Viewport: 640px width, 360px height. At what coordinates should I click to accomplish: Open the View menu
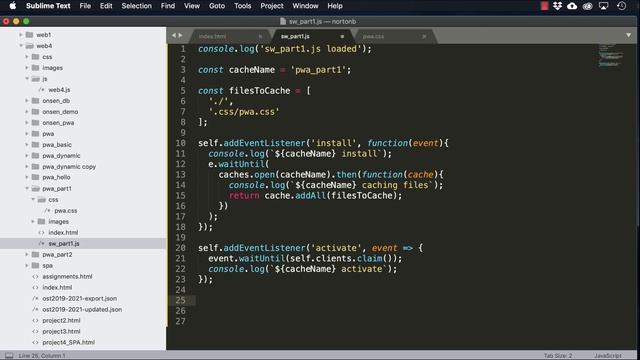[x=192, y=6]
